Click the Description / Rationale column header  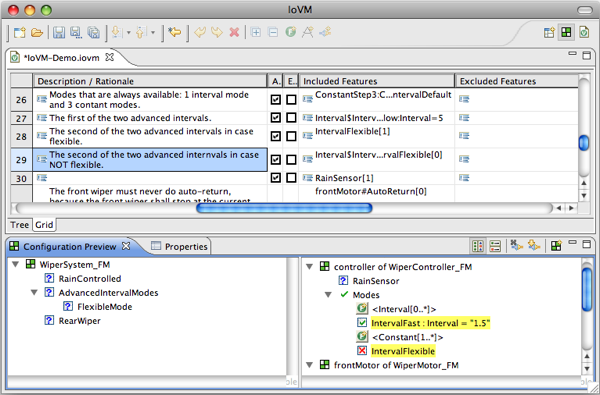150,81
